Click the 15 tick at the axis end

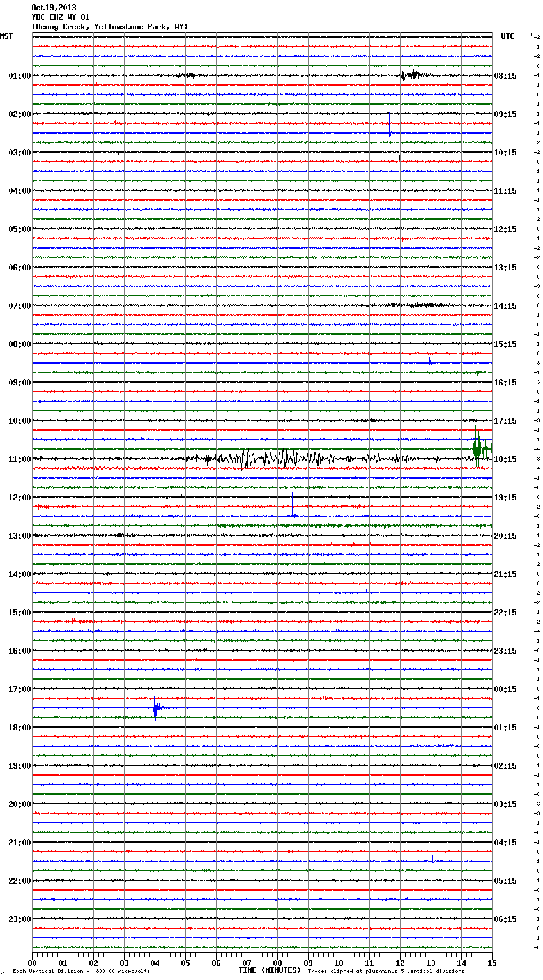491,963
